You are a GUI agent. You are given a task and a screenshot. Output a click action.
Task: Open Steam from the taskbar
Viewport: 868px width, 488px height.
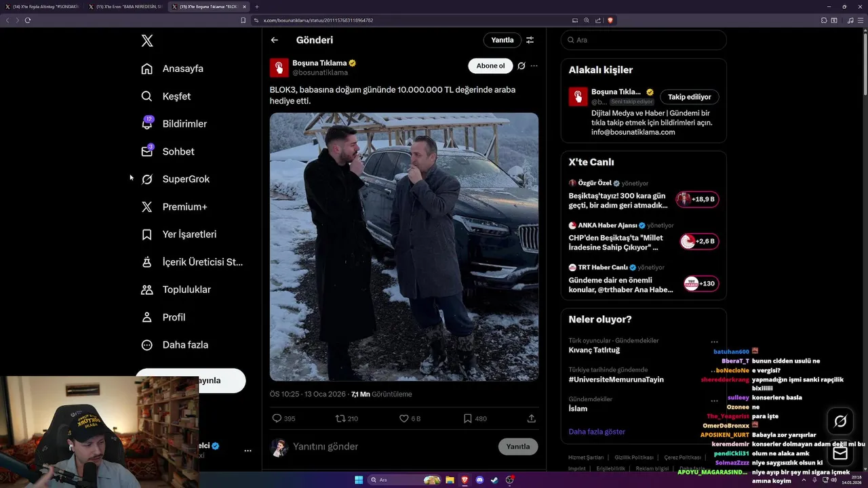495,480
